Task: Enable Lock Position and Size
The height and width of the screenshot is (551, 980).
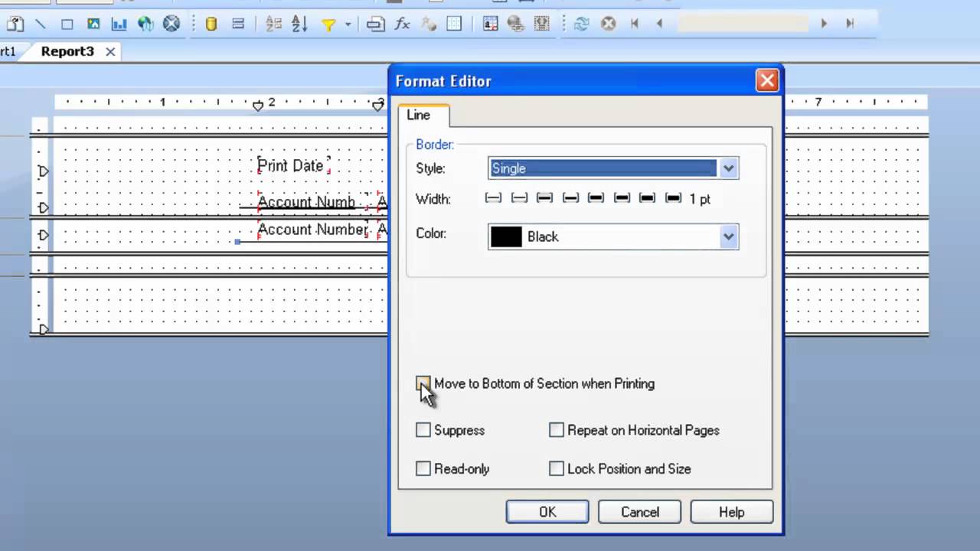Action: click(x=557, y=468)
